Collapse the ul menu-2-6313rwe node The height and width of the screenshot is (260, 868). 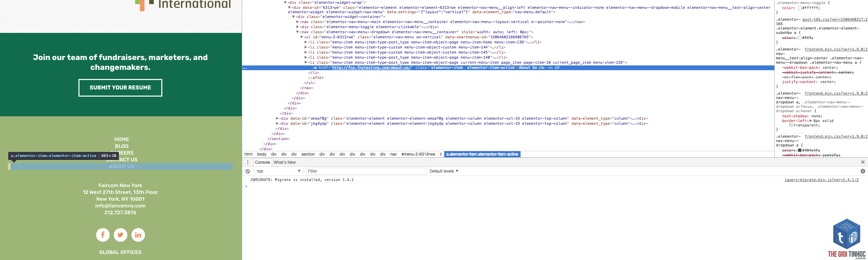[302, 37]
